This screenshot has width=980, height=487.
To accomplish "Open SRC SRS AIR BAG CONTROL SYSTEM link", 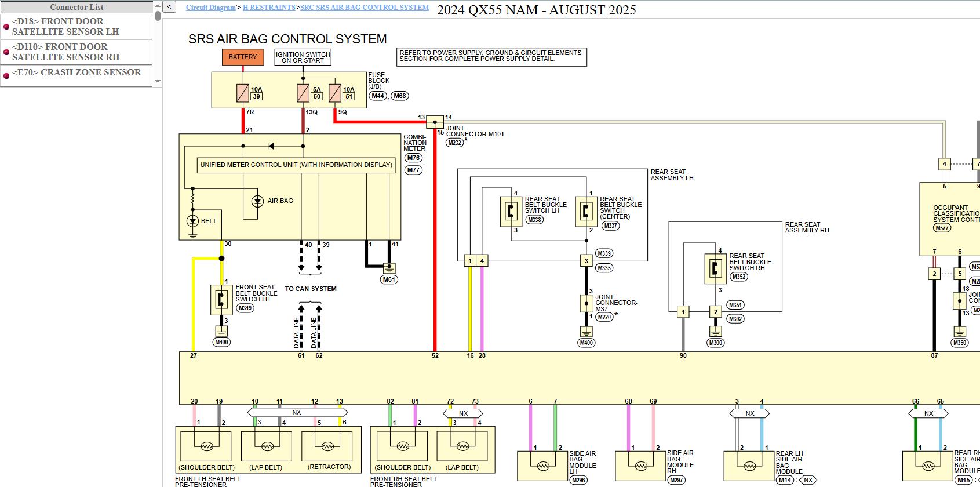I will (365, 8).
